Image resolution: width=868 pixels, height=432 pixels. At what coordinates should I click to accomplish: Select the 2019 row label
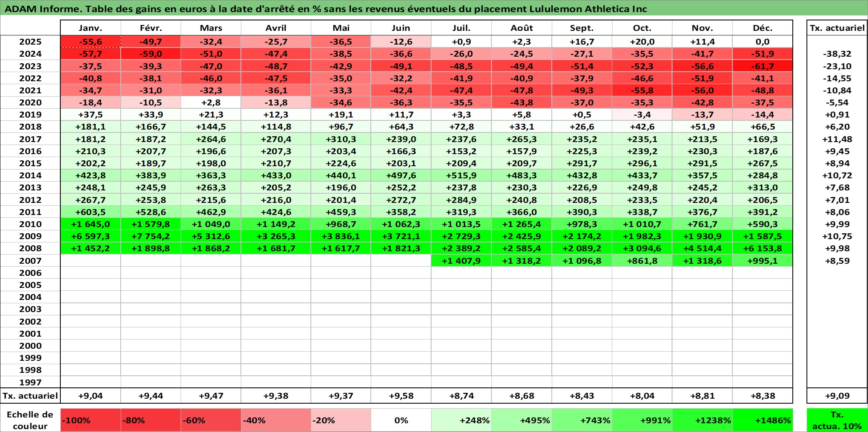pos(30,115)
